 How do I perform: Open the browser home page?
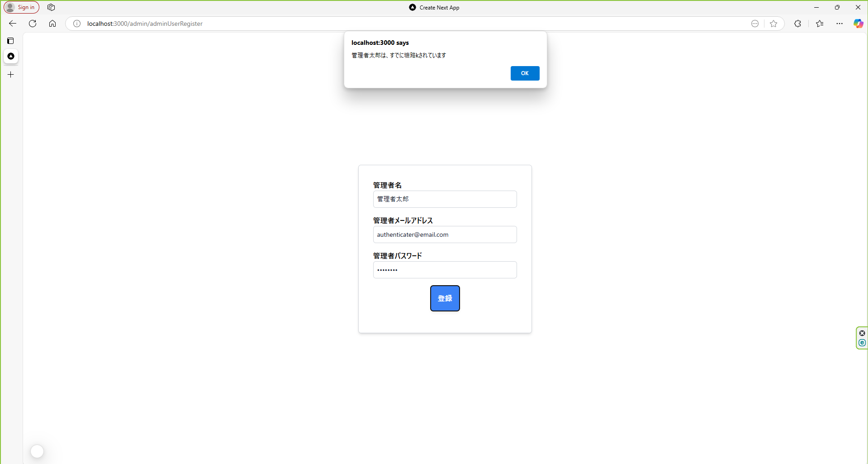pyautogui.click(x=52, y=24)
